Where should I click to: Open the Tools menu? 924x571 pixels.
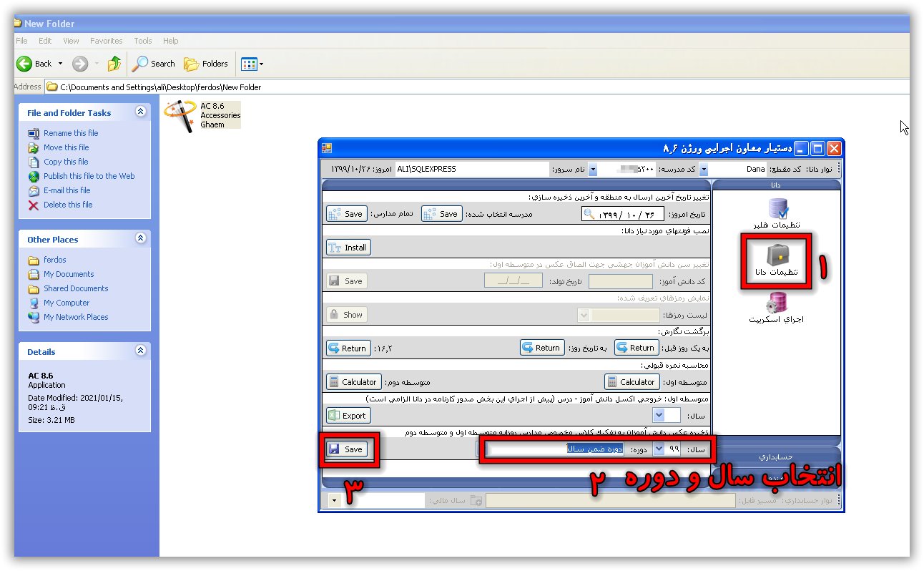[x=143, y=41]
